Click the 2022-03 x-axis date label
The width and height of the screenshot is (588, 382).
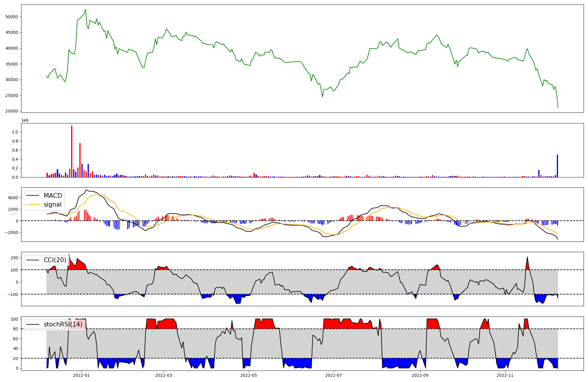click(163, 375)
